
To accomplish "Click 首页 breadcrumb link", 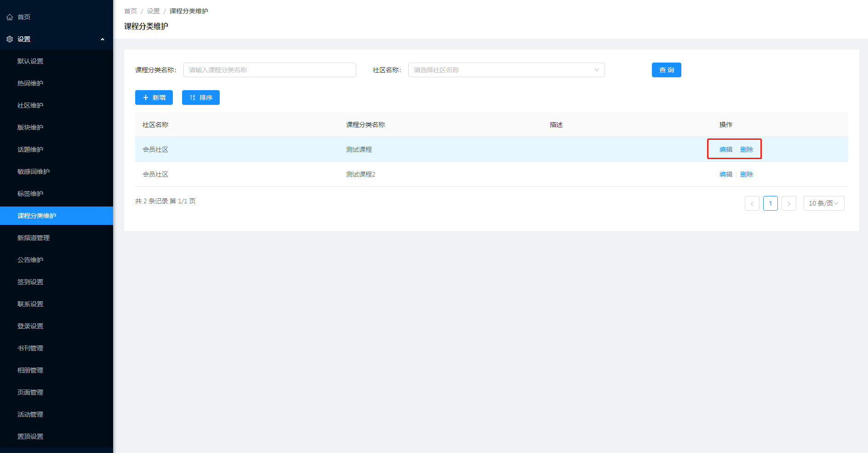I will (x=131, y=11).
